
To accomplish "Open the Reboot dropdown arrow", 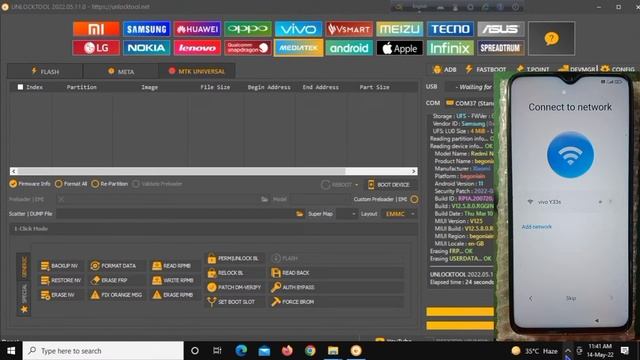I will pos(356,185).
